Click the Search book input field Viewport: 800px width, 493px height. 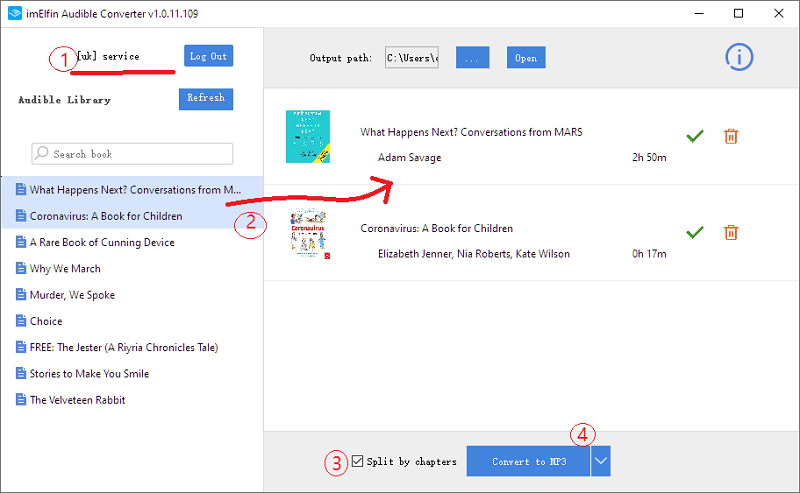coord(132,154)
